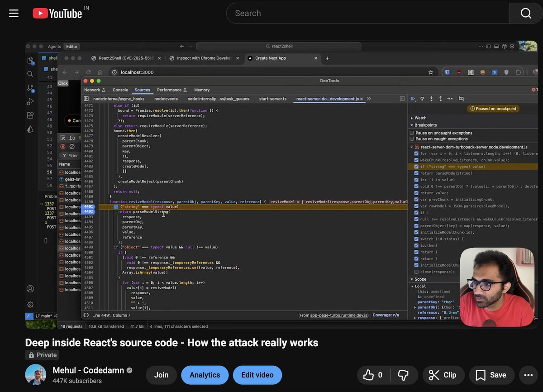The image size is (543, 392).
Task: Open DevTools Memory tab
Action: (x=202, y=90)
